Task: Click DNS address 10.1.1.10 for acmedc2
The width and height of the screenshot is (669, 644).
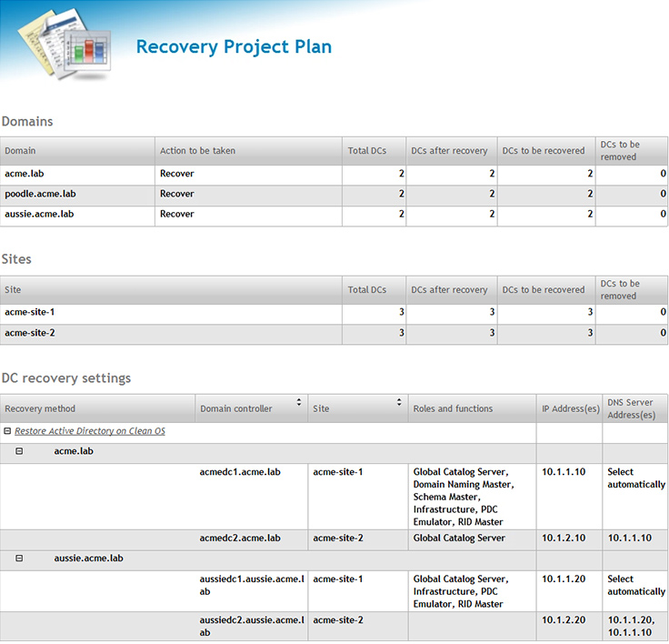Action: [x=630, y=538]
